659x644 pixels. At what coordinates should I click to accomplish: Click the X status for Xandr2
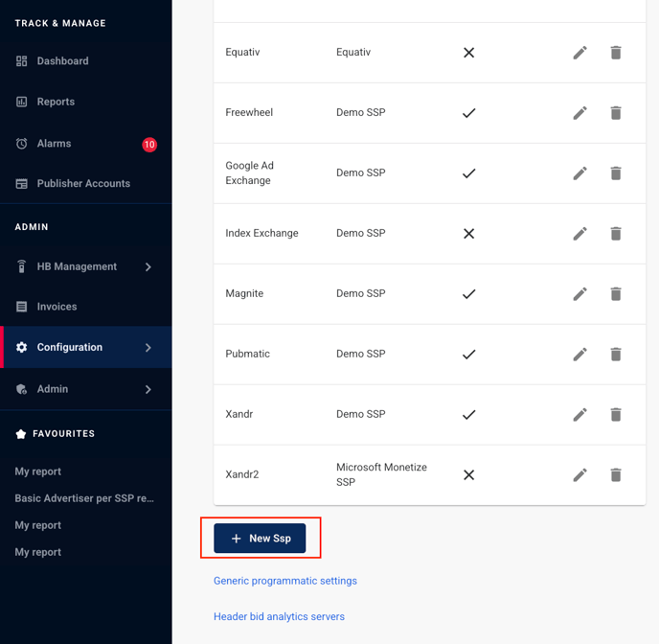click(468, 475)
